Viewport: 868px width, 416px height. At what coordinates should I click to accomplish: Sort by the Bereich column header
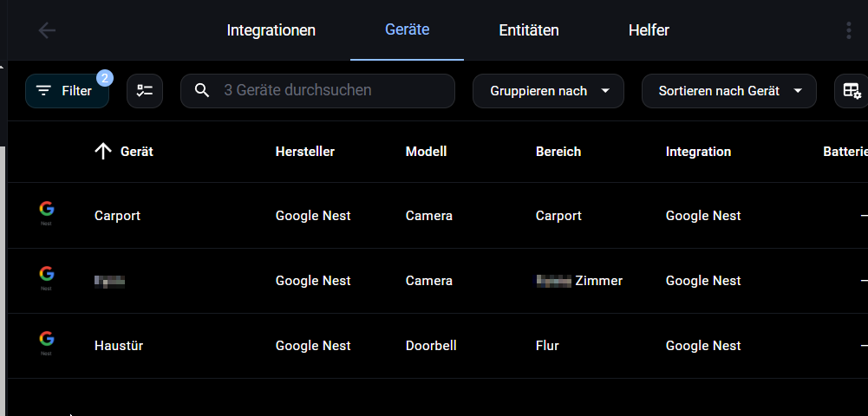(x=558, y=152)
